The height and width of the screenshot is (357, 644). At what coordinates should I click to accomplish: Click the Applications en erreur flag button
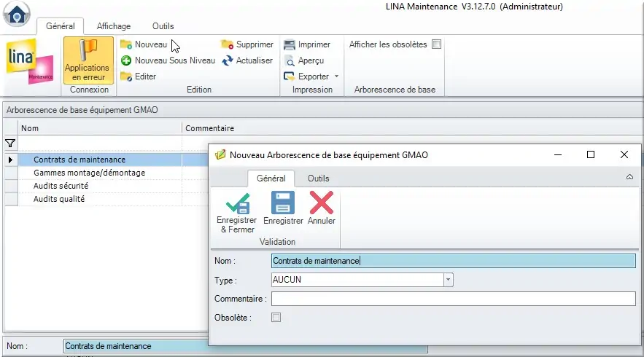tap(88, 60)
